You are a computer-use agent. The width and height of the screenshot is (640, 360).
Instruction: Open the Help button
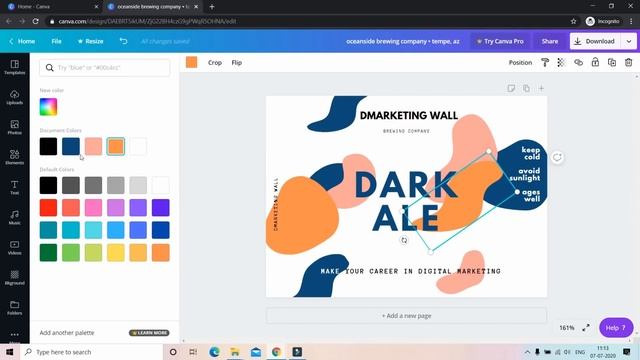[616, 327]
